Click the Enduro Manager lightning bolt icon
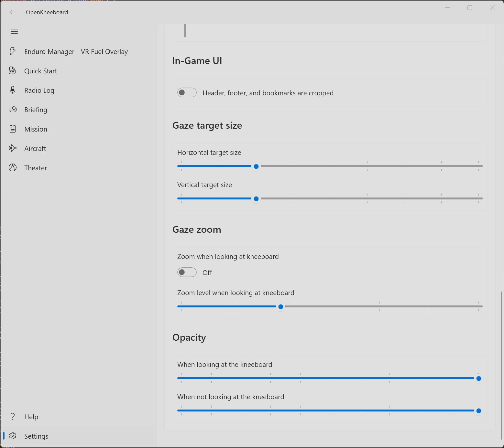This screenshot has width=504, height=448. [13, 51]
